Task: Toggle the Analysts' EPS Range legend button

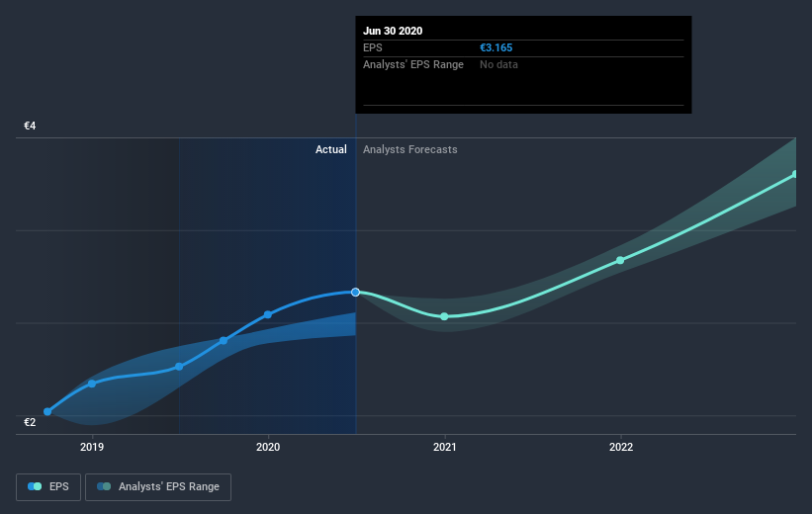Action: 158,486
